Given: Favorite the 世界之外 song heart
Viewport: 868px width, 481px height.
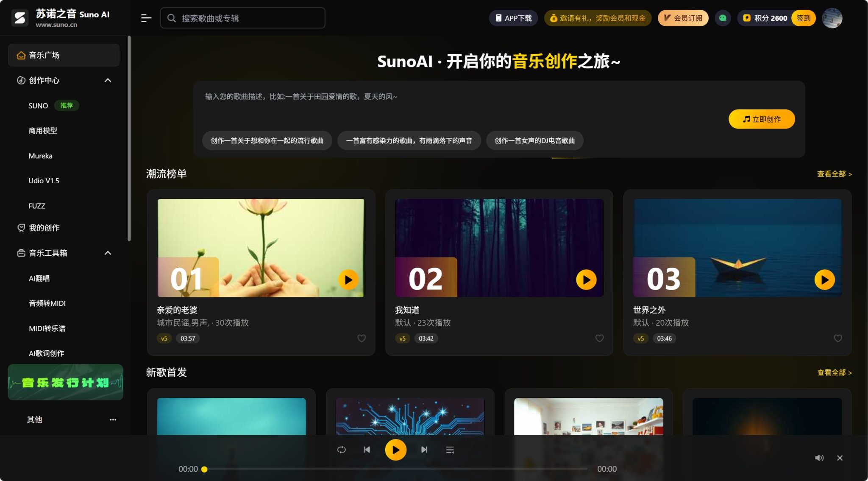Looking at the screenshot, I should (x=837, y=338).
